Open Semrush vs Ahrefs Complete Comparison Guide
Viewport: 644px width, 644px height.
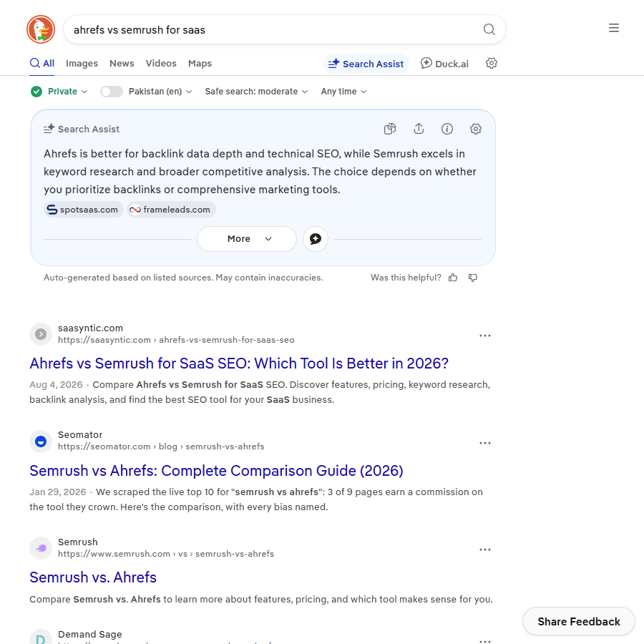(216, 471)
